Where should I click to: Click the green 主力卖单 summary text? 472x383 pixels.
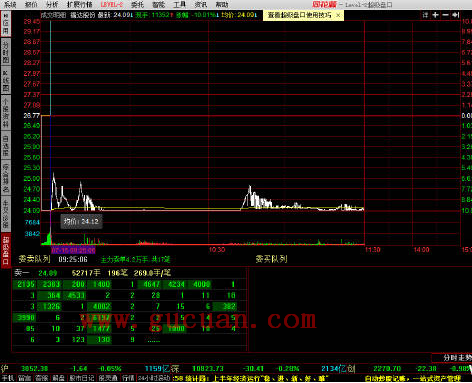135,259
